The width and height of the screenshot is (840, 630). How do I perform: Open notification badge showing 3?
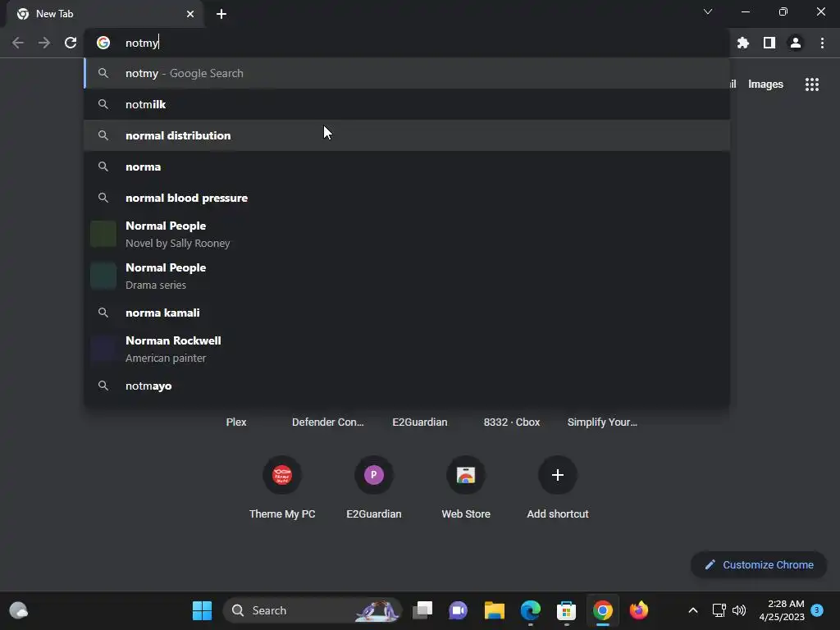click(x=817, y=609)
